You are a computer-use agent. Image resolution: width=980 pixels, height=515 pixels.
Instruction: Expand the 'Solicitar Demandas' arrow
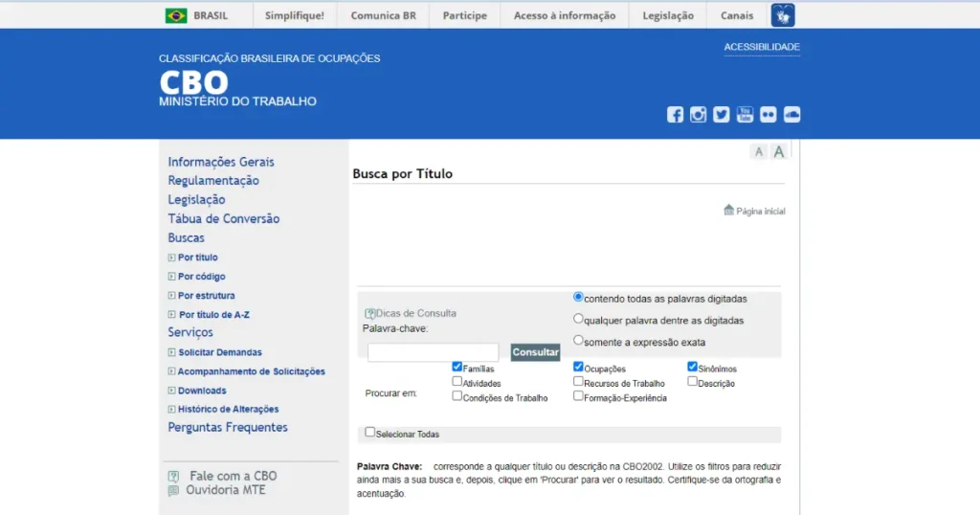[x=172, y=352]
